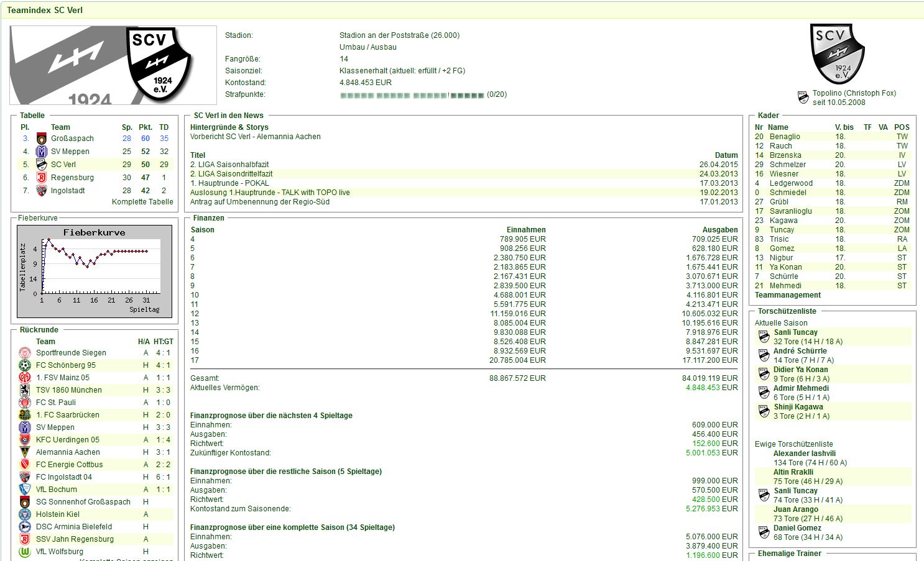Click club icon beside Daniel Gomez
The width and height of the screenshot is (924, 561).
click(764, 532)
